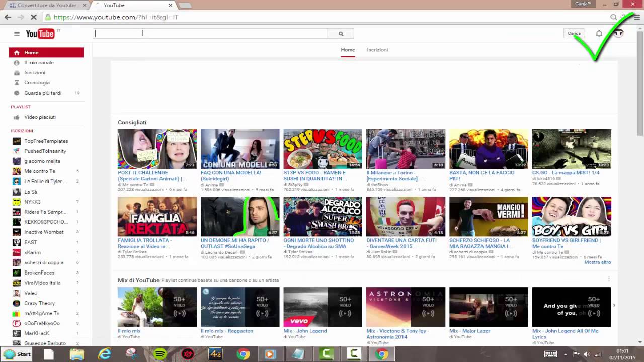644x362 pixels.
Task: Click the YouTube logo
Action: (40, 34)
